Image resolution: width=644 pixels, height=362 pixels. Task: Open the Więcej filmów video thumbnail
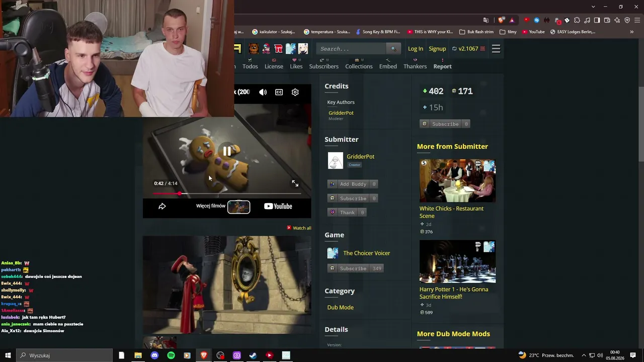tap(238, 206)
